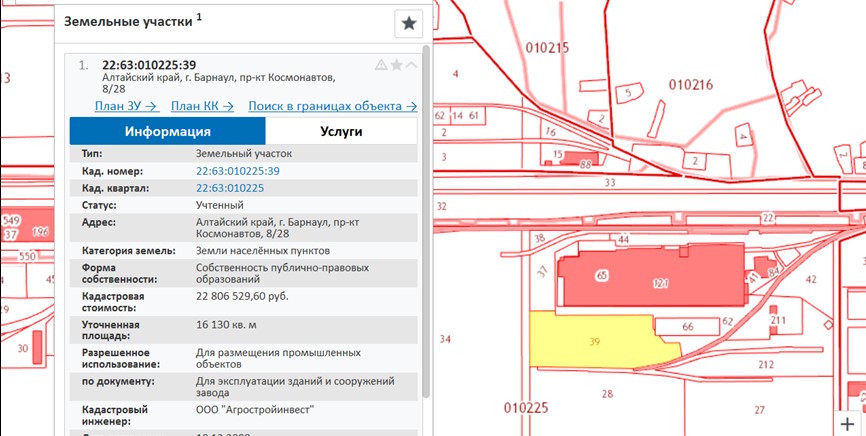Click the quarter label 010215 on map
The image size is (866, 436).
pyautogui.click(x=547, y=48)
